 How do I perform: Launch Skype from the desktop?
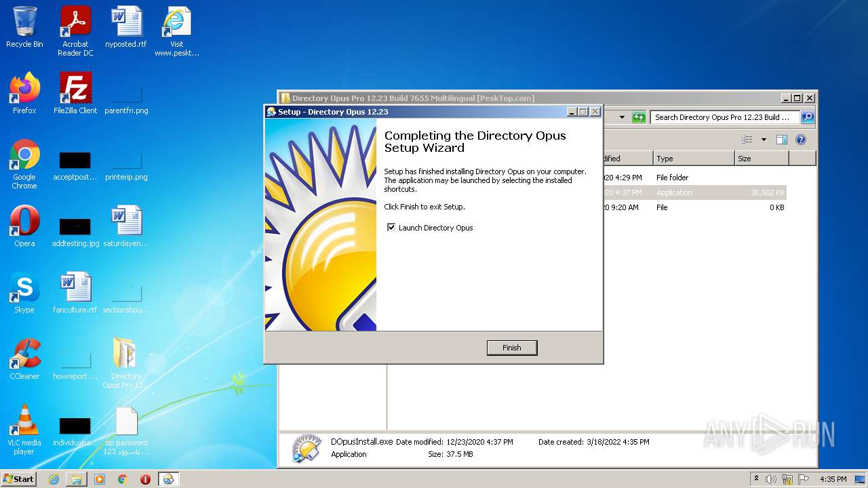[24, 293]
